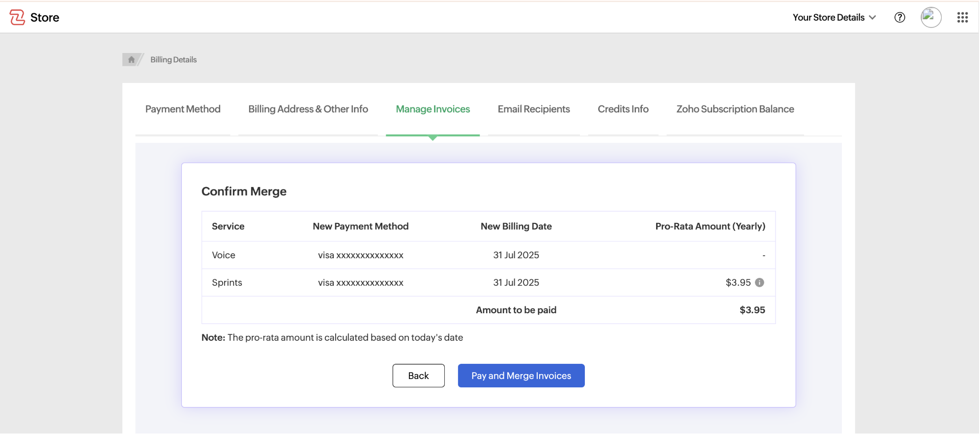Select the Voice service row

(224, 255)
